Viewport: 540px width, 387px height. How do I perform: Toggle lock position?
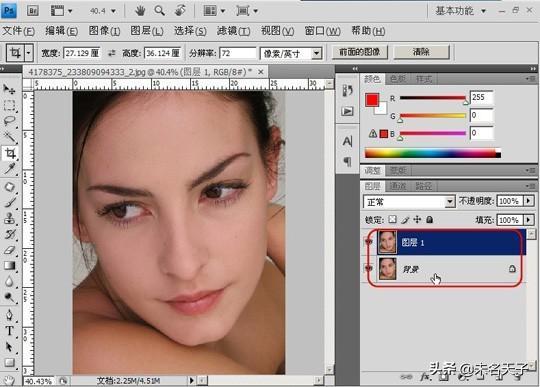(417, 219)
